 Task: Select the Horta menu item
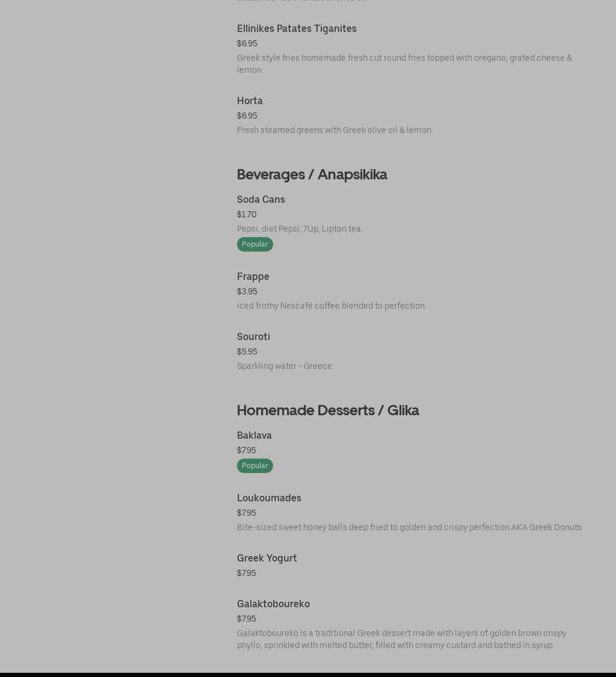250,100
